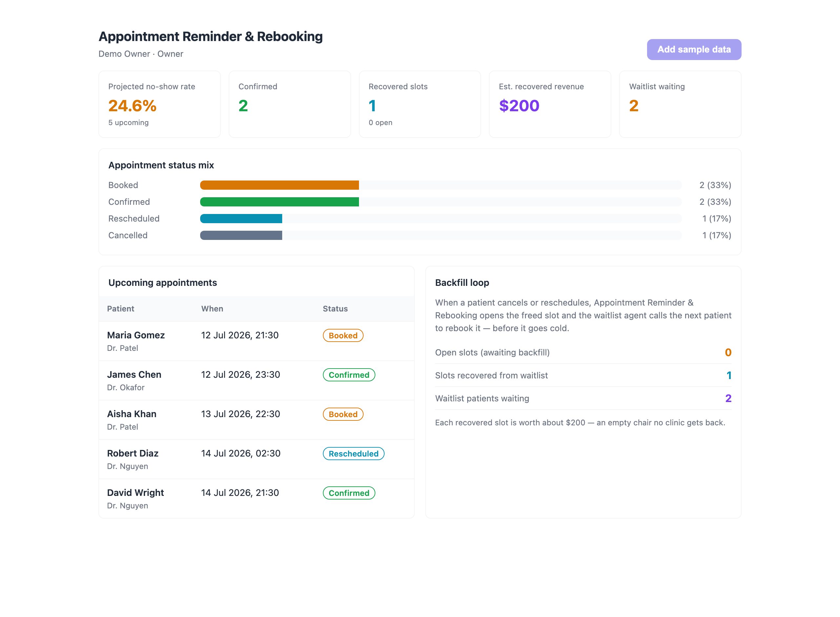Image resolution: width=840 pixels, height=617 pixels.
Task: Click David Wright's Confirmed status badge
Action: pos(349,493)
